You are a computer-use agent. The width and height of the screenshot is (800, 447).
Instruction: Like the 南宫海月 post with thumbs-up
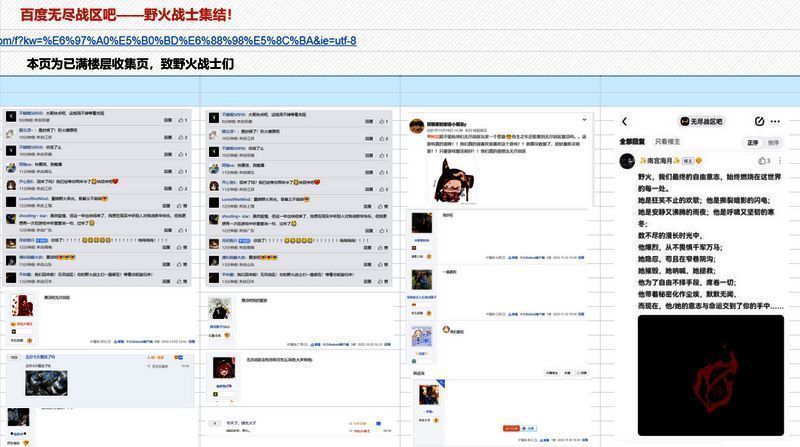[761, 160]
